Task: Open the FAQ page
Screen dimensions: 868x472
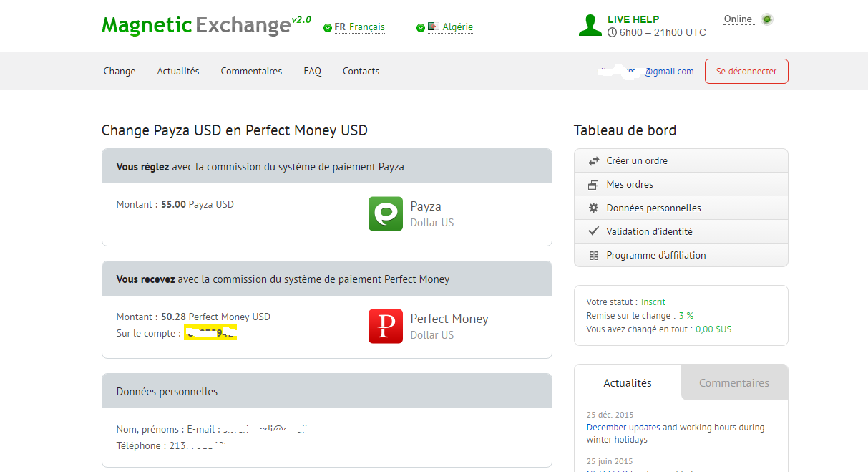Action: (x=312, y=71)
